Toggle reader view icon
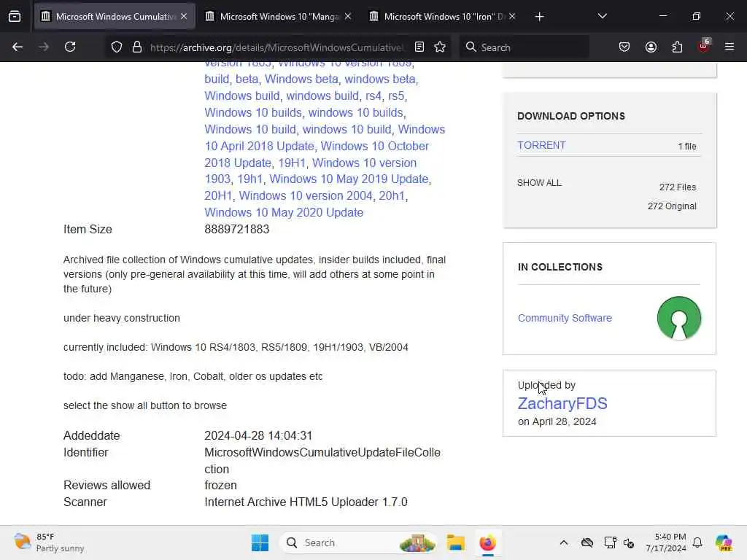This screenshot has width=747, height=560. [419, 47]
